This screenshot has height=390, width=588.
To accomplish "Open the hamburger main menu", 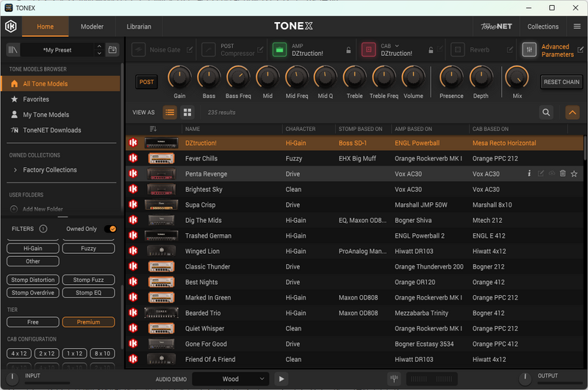I will 577,26.
